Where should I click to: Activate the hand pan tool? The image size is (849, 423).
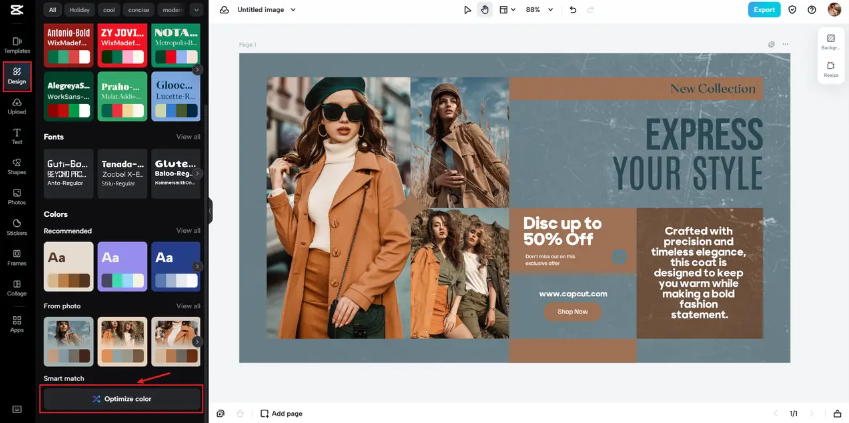(x=485, y=10)
